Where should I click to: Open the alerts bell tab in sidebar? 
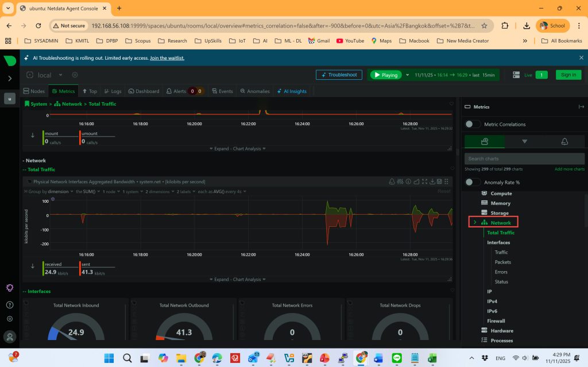coord(564,141)
